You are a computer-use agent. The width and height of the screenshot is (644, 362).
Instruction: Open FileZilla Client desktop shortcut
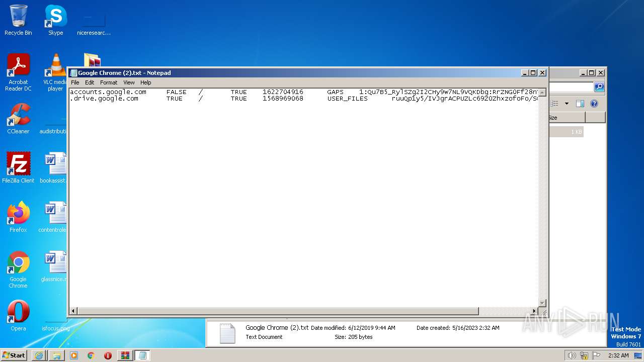click(x=18, y=168)
